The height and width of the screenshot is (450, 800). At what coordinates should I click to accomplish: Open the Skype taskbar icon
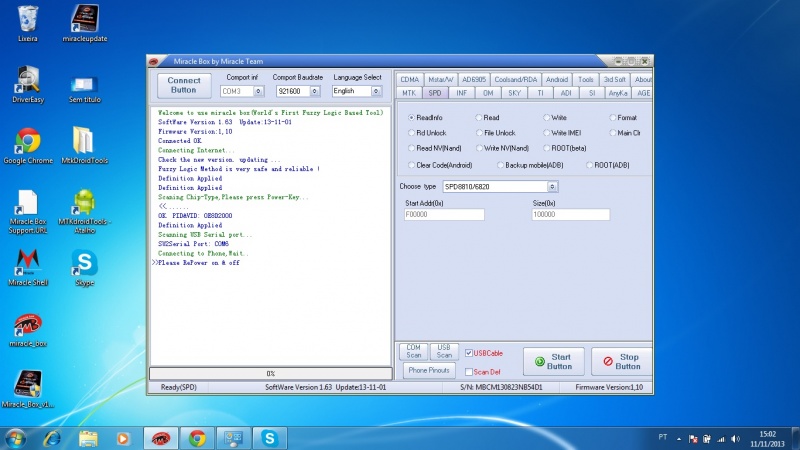pos(270,438)
